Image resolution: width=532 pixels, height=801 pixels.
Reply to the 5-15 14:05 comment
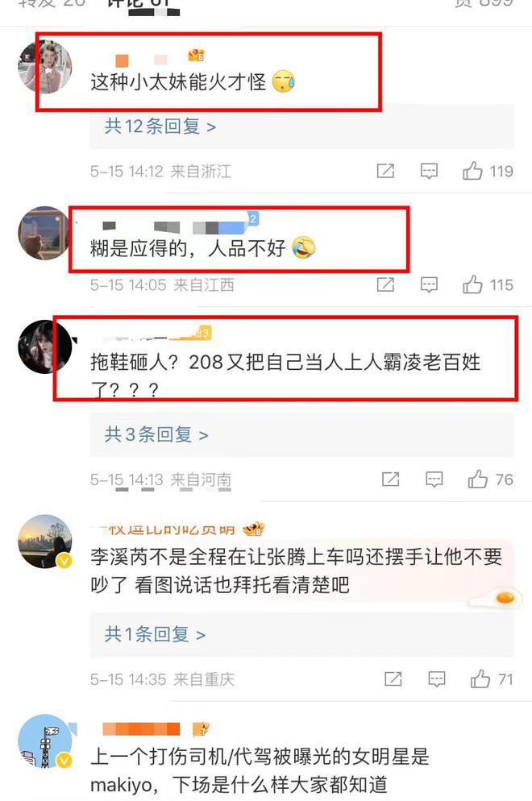(x=429, y=284)
